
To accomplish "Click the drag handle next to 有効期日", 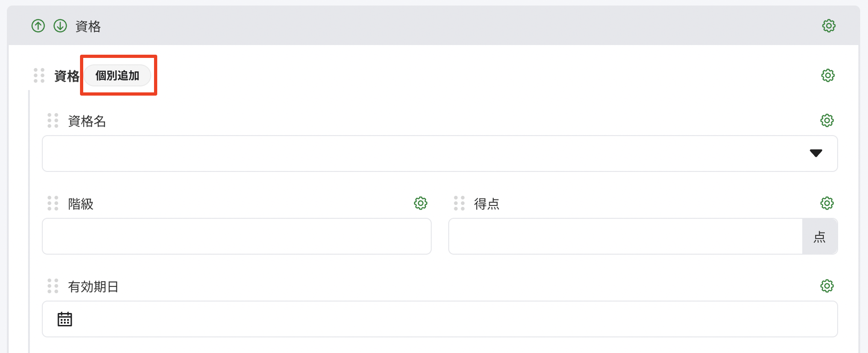I will tap(53, 286).
